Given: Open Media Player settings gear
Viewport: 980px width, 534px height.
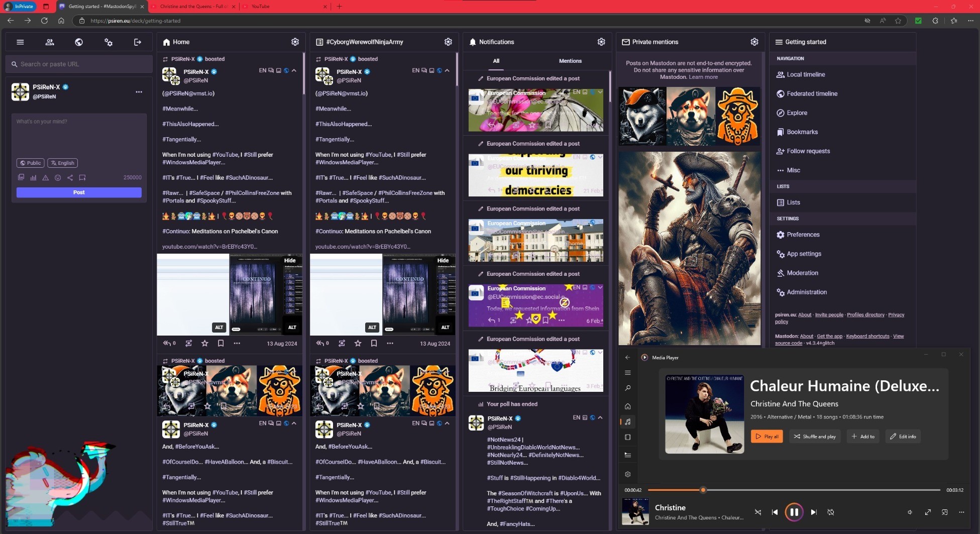Looking at the screenshot, I should point(628,474).
